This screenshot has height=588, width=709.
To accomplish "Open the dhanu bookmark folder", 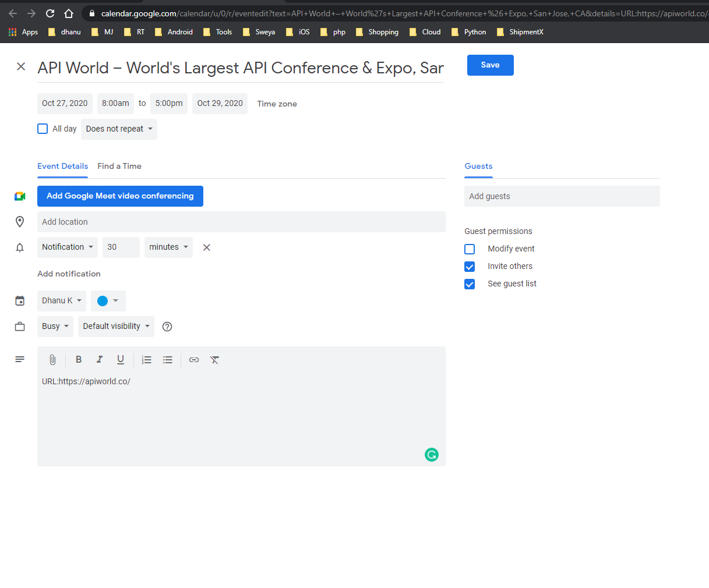I will [x=65, y=32].
